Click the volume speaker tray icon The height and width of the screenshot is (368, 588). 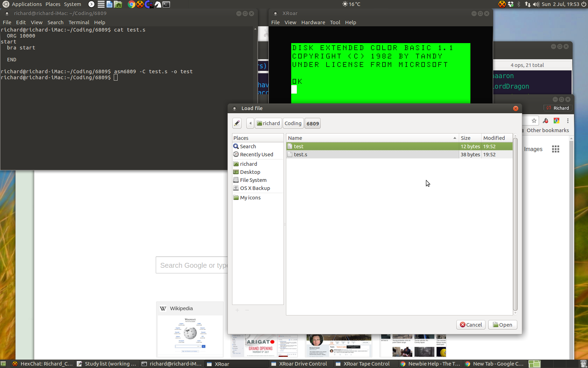click(x=536, y=4)
